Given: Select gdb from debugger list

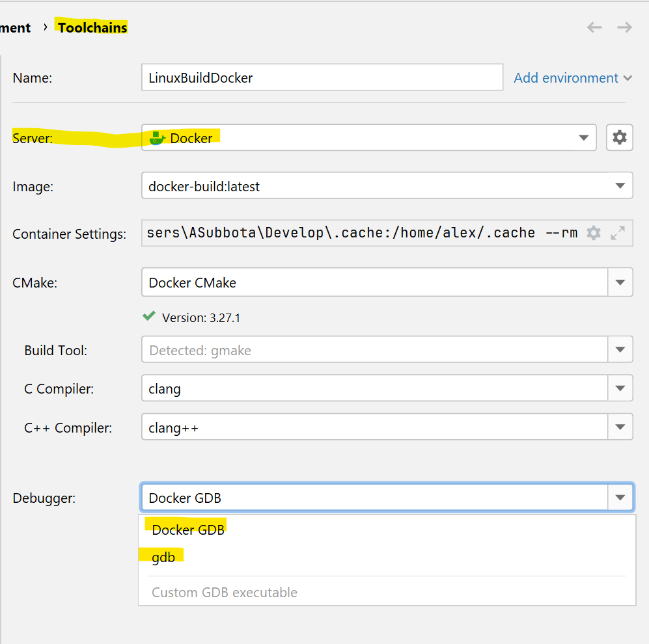Looking at the screenshot, I should (x=387, y=557).
